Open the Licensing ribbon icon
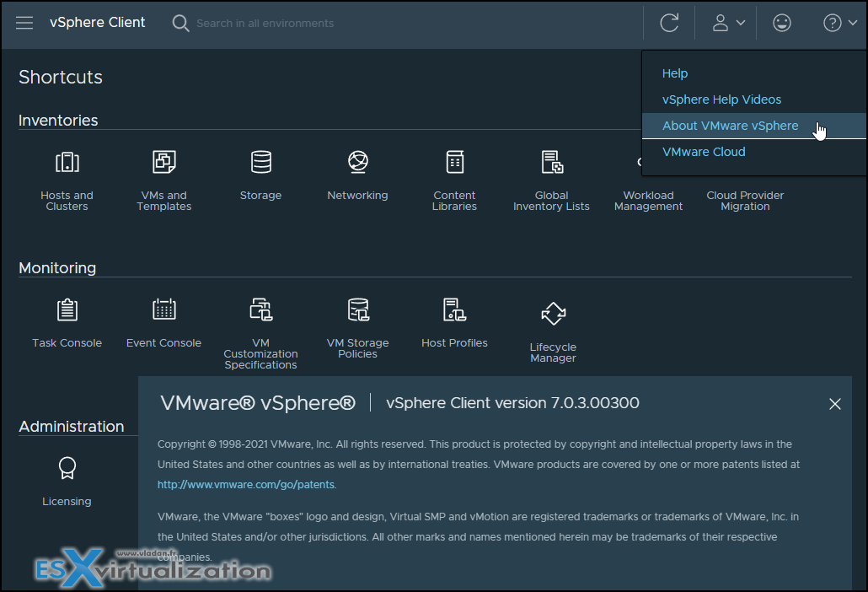The height and width of the screenshot is (592, 868). (67, 468)
